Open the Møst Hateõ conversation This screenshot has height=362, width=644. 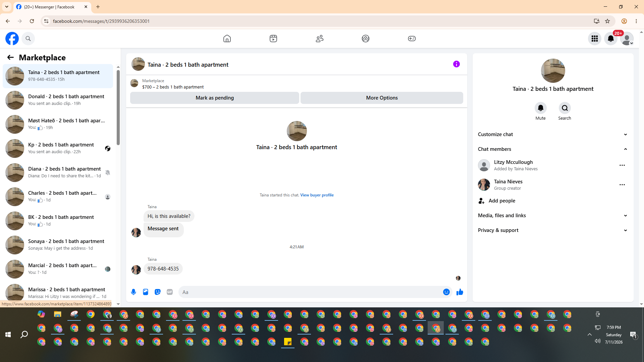click(x=58, y=124)
